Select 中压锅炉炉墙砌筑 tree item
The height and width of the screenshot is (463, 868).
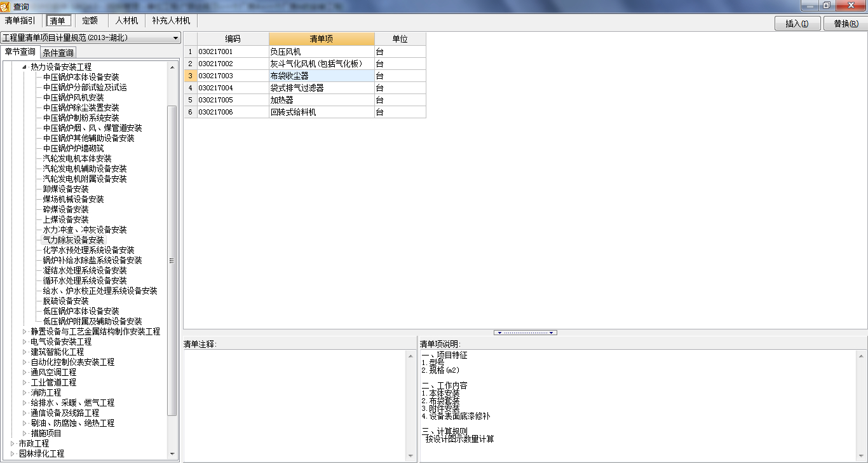73,148
